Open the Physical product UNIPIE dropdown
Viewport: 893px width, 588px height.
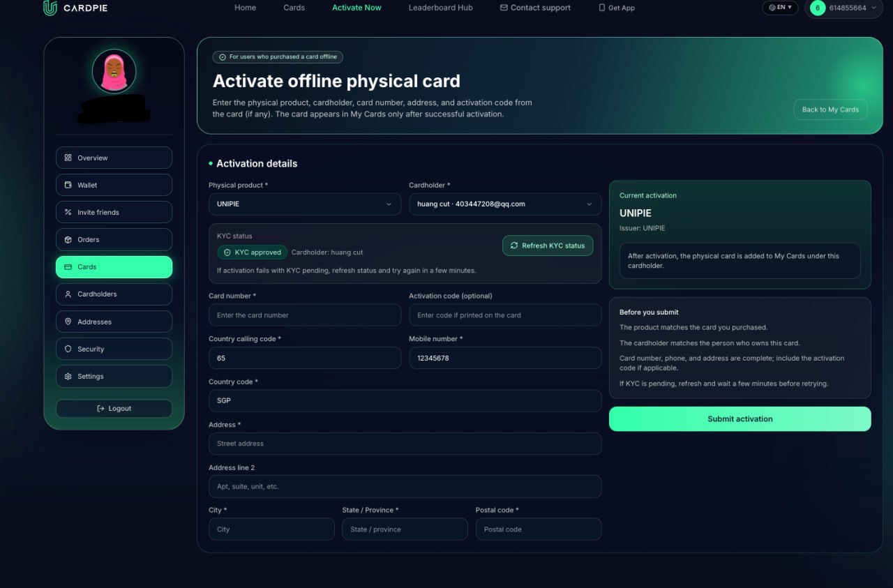[304, 204]
